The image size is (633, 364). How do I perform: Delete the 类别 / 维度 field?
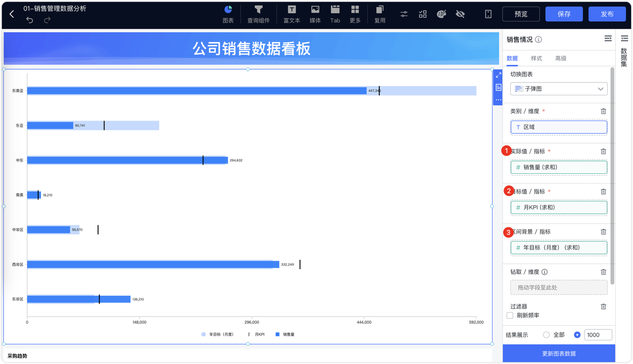pos(603,111)
